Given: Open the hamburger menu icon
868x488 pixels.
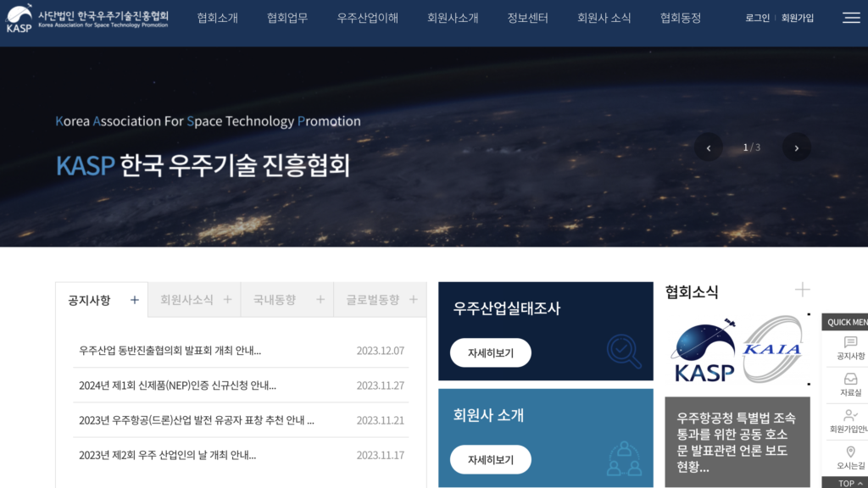Looking at the screenshot, I should click(851, 18).
